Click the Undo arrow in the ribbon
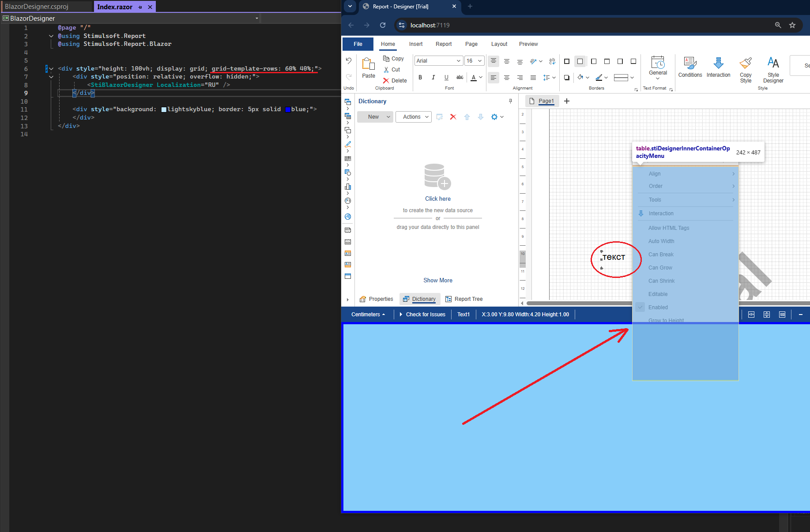Viewport: 810px width, 532px height. [349, 61]
